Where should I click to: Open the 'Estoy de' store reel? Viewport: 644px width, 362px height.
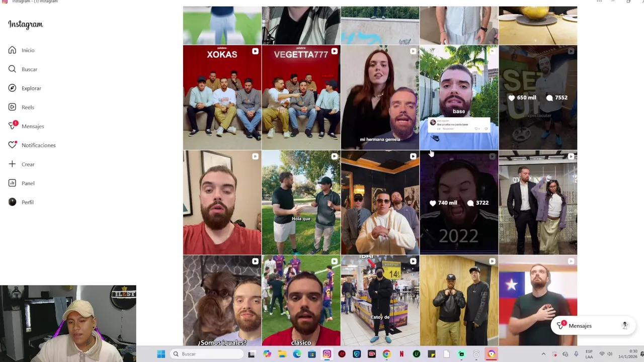pos(380,301)
